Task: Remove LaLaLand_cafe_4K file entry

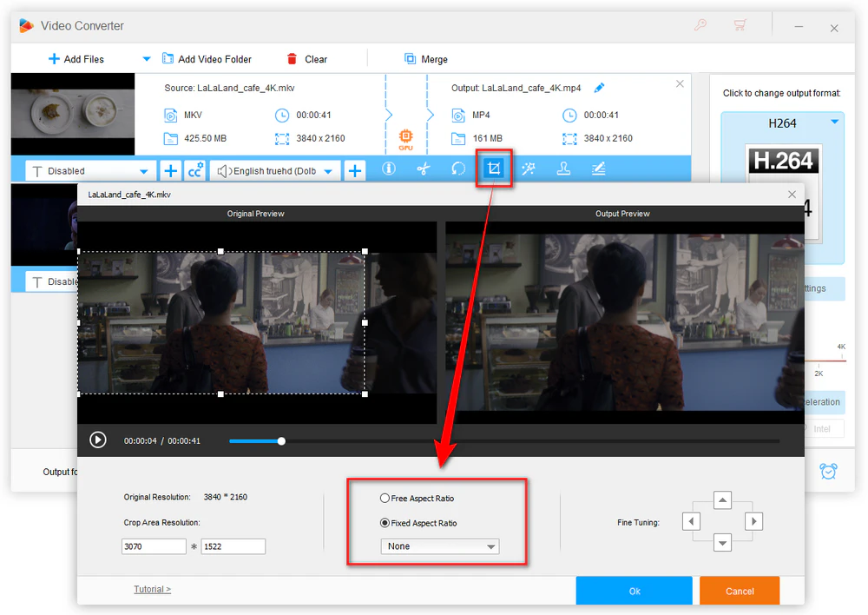Action: tap(680, 83)
